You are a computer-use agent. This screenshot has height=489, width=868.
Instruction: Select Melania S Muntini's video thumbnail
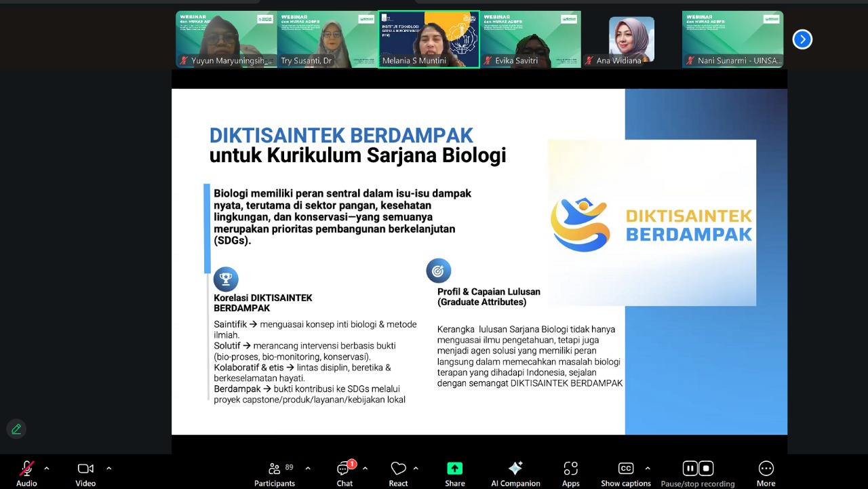[429, 39]
